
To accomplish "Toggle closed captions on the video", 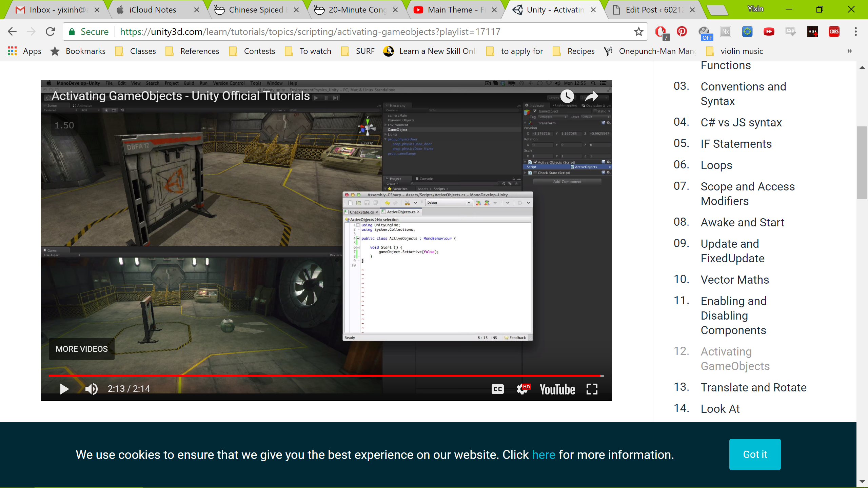I will click(x=497, y=389).
